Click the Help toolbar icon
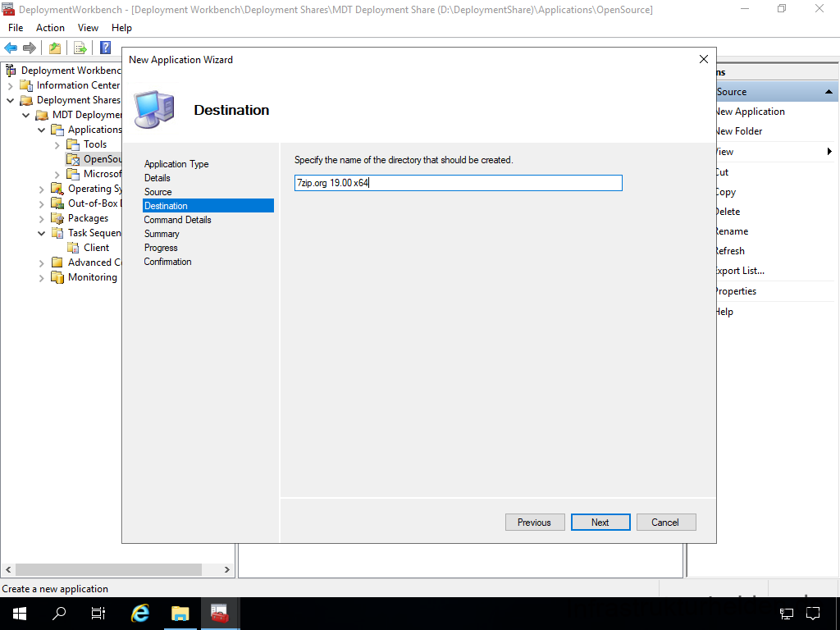This screenshot has width=840, height=630. 106,48
